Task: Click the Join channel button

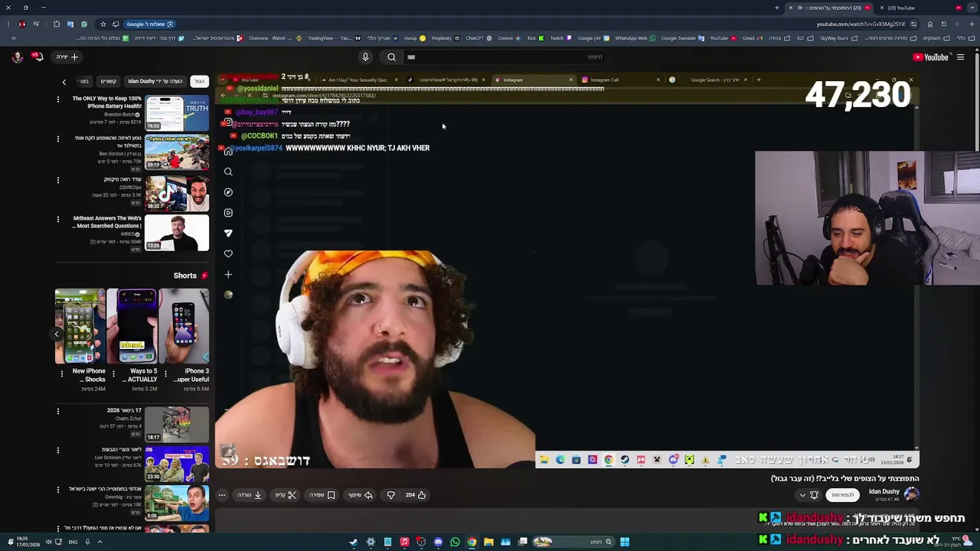Action: tap(843, 495)
